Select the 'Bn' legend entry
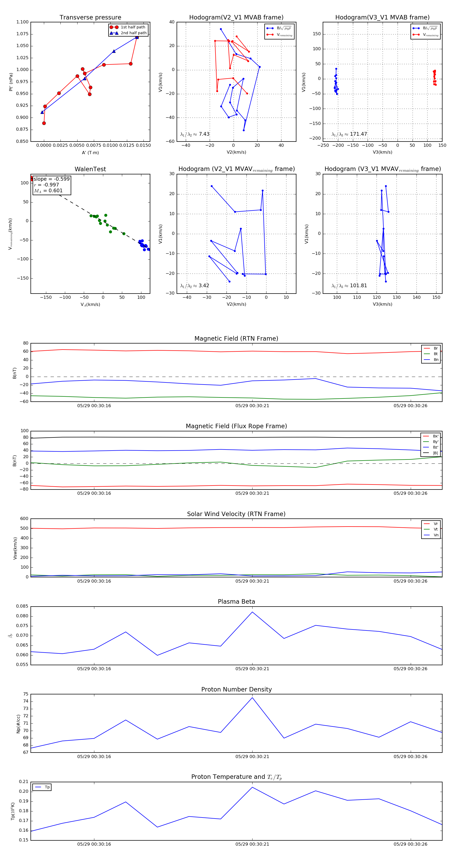 [x=431, y=360]
